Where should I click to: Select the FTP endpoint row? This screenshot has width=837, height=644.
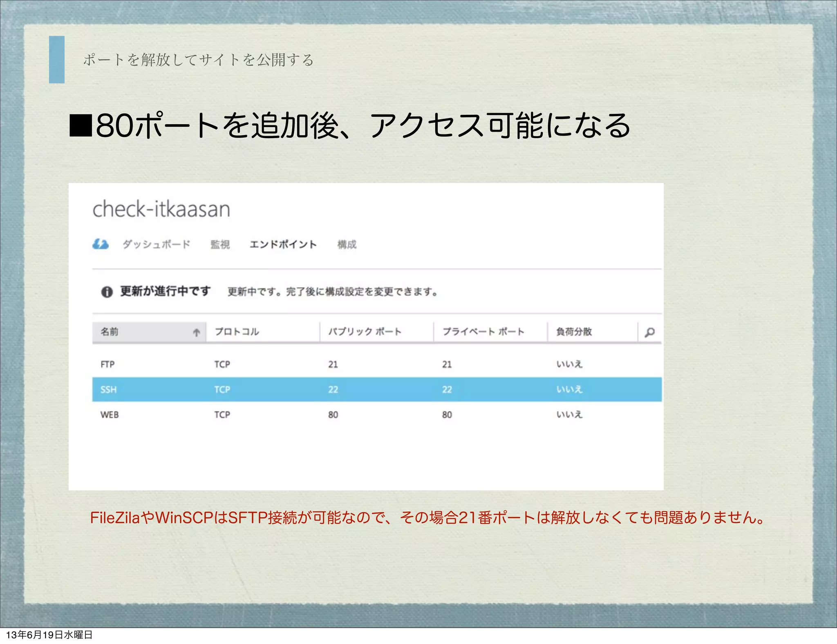tap(377, 364)
